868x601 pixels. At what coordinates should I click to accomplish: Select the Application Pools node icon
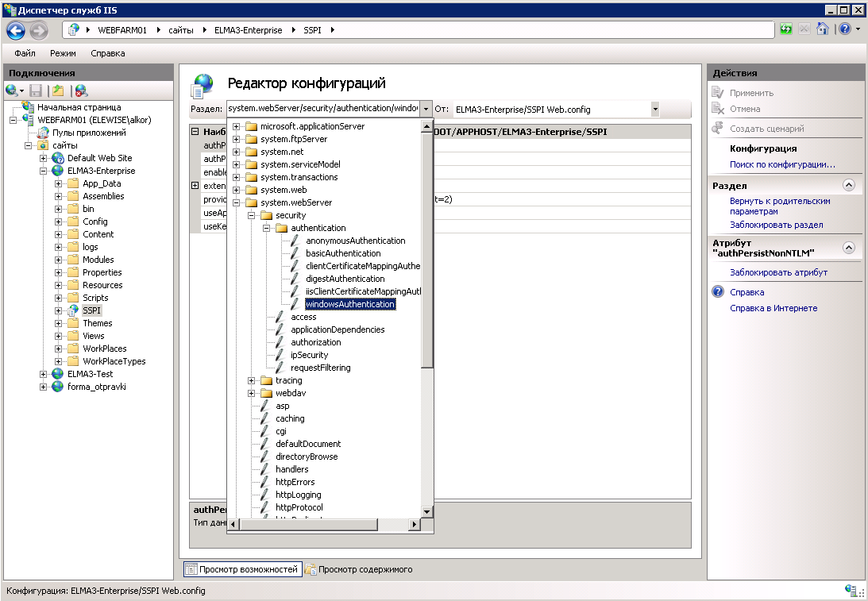coord(44,133)
